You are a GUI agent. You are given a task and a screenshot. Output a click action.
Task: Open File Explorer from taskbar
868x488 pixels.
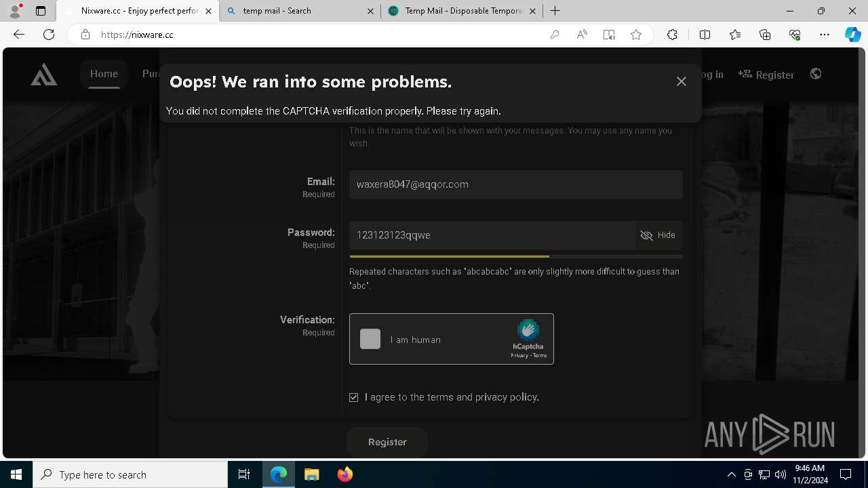click(311, 474)
